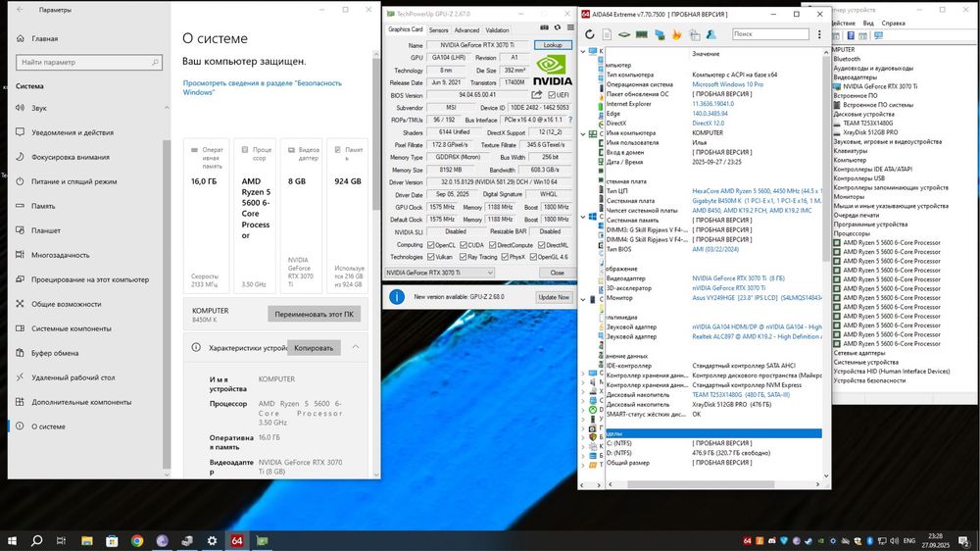Select Видеоадаптеры in Device Manager tree

pos(855,76)
